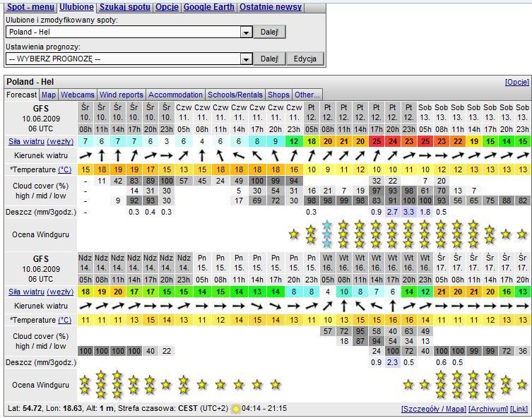Open the Accommodation tab
This screenshot has height=418, width=532.
click(x=175, y=95)
